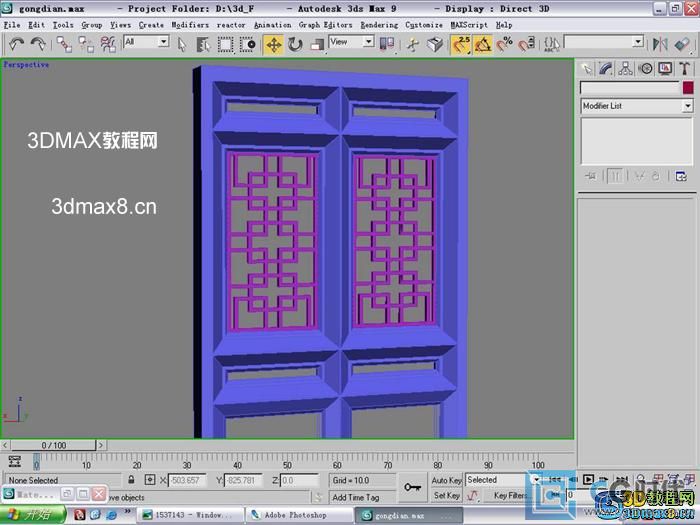This screenshot has height=525, width=700.
Task: Switch to the Hierarchy command panel tab
Action: pyautogui.click(x=625, y=69)
